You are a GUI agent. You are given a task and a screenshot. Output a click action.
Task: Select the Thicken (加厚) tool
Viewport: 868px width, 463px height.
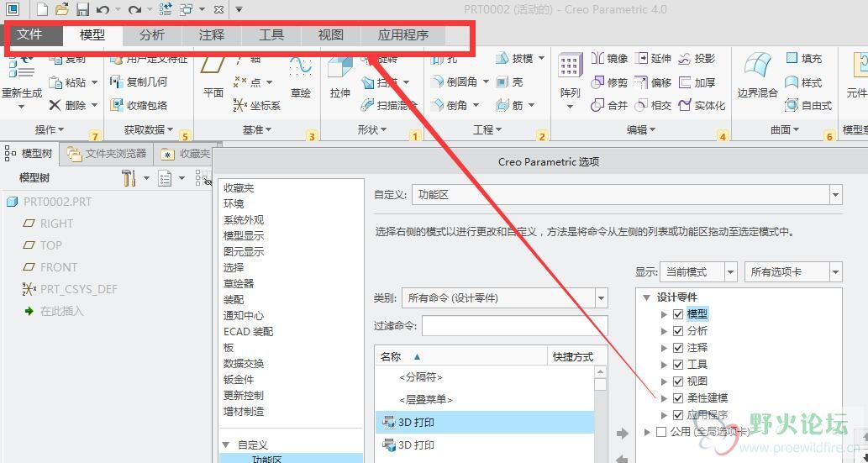[x=697, y=82]
